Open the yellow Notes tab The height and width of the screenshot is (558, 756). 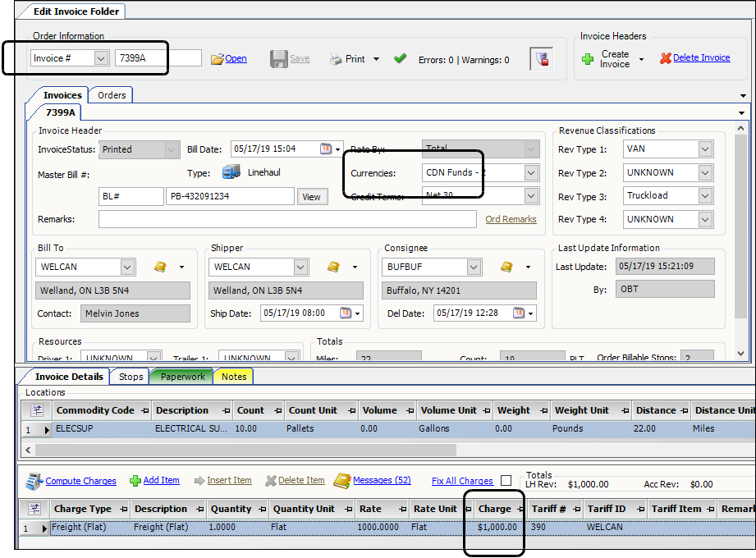(233, 377)
